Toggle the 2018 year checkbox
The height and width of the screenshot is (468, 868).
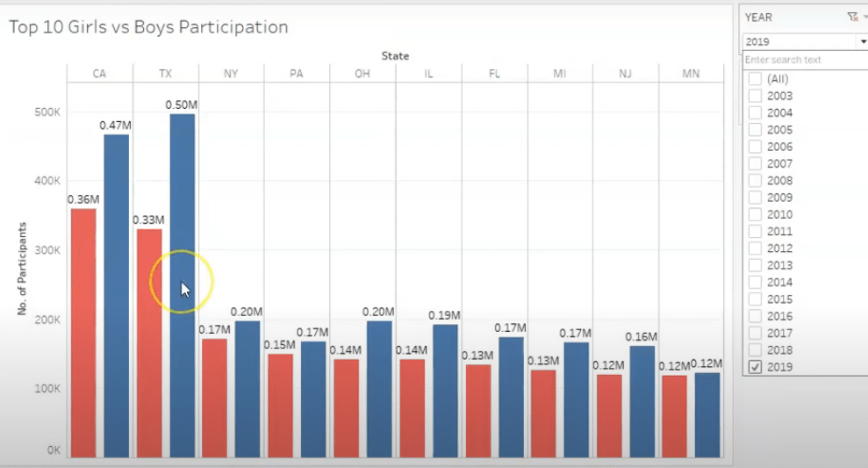coord(755,350)
